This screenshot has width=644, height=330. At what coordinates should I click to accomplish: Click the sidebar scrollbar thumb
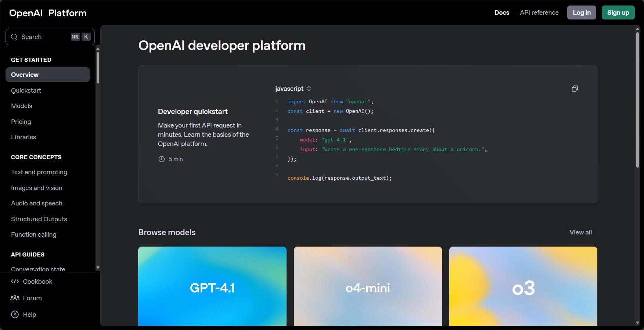(x=98, y=68)
